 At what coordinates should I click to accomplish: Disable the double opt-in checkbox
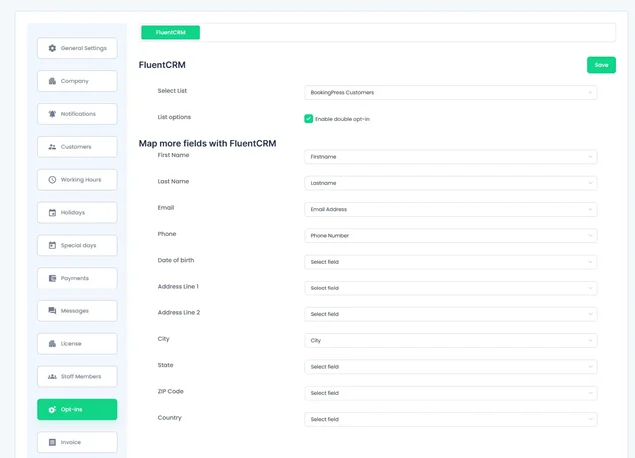click(x=309, y=119)
